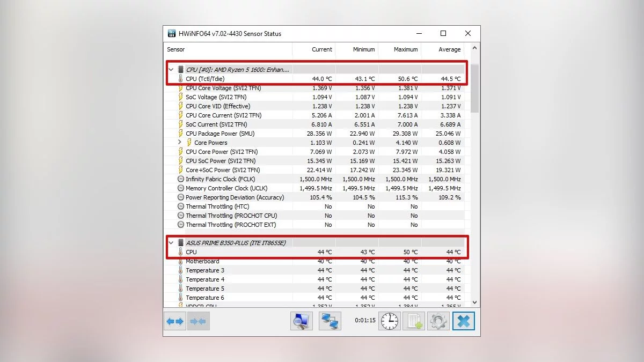Click the expand-columns blue arrows button
Viewport: 644px width, 362px height.
175,321
